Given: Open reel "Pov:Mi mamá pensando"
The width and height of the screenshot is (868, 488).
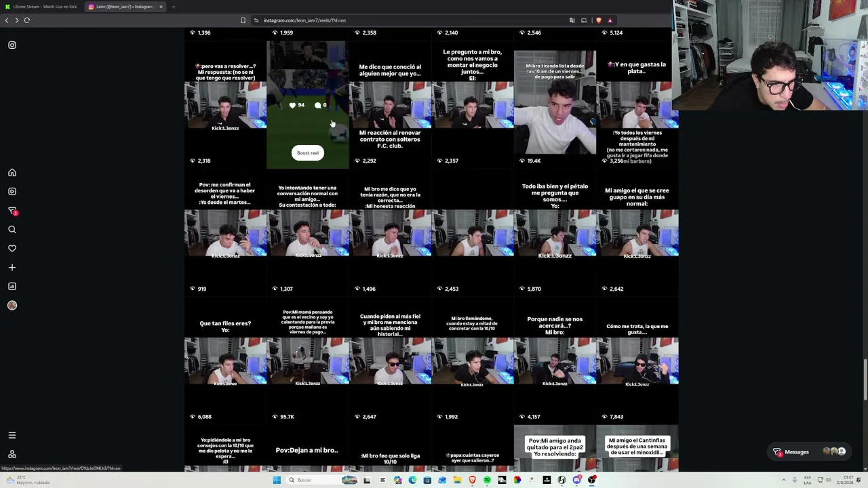Looking at the screenshot, I should click(x=308, y=360).
